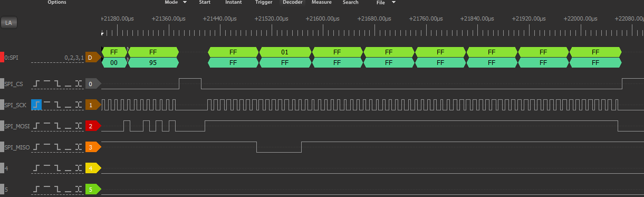This screenshot has width=644, height=197.
Task: Open the Mode dropdown arrow
Action: point(185,3)
